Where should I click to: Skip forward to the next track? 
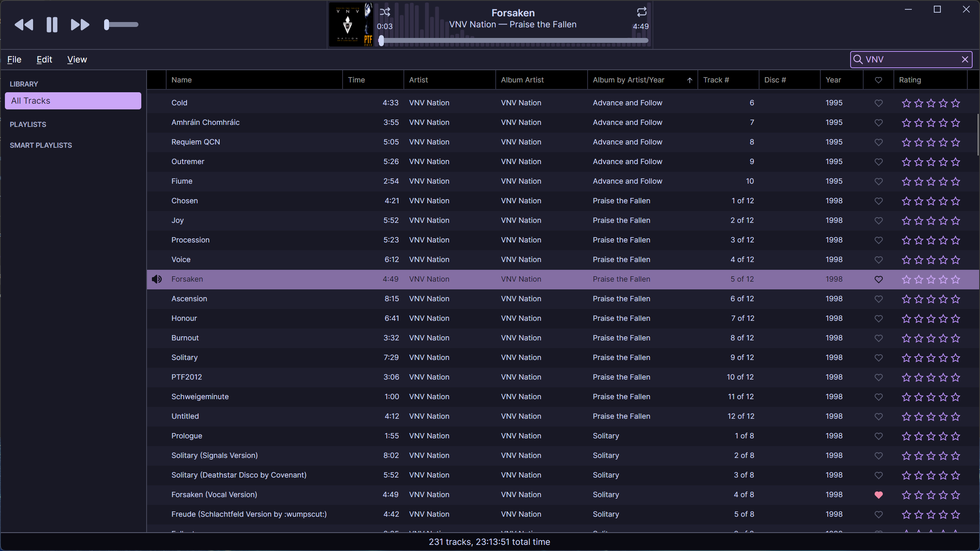coord(80,25)
